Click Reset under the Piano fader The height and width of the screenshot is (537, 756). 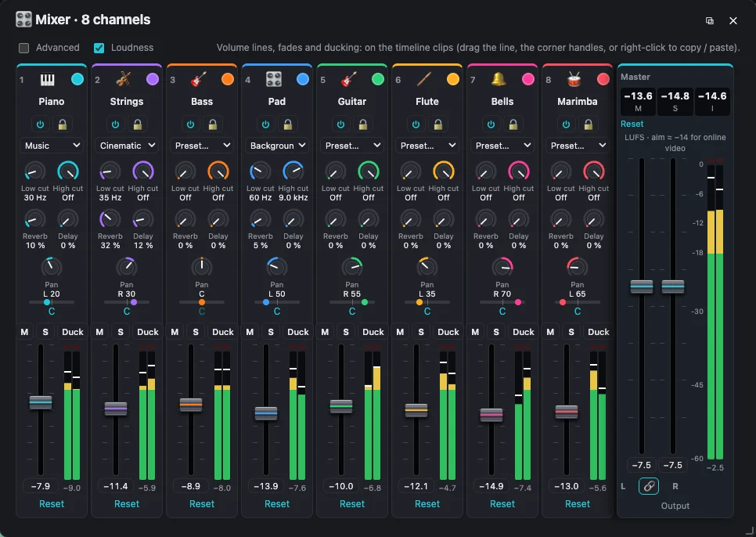tap(52, 504)
